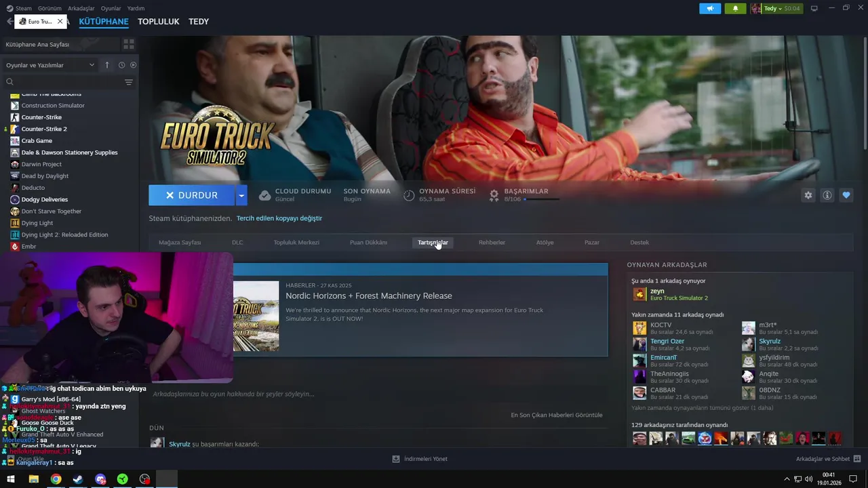Toggle the recent activity clock filter

point(121,65)
